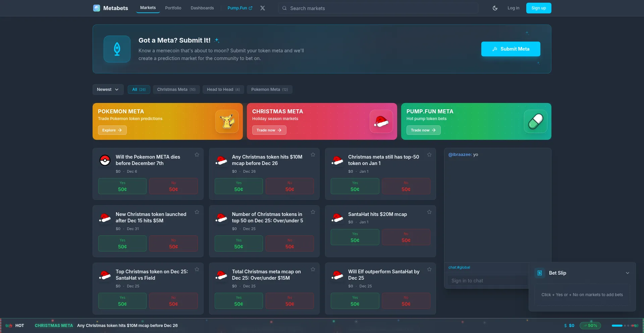Click the Pikachu icon on Pokemon Meta banner
This screenshot has width=644, height=333.
tap(227, 121)
